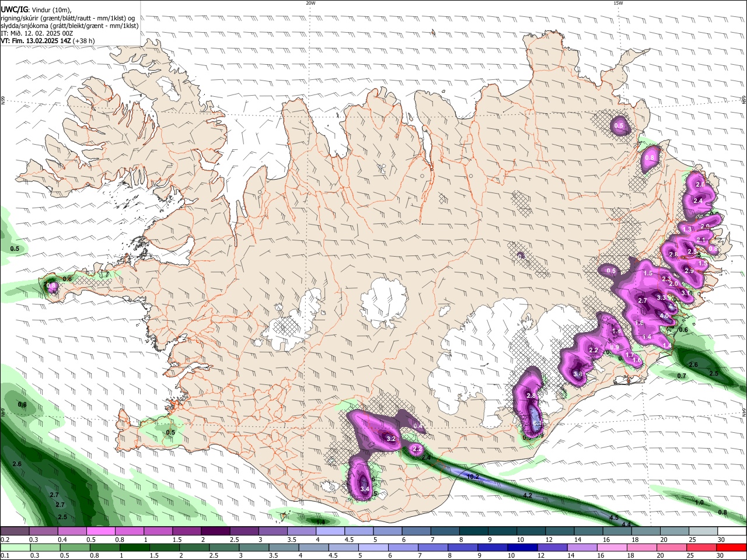The height and width of the screenshot is (560, 747).
Task: Click the 1.6 snowfall value in the east
Action: [640, 323]
